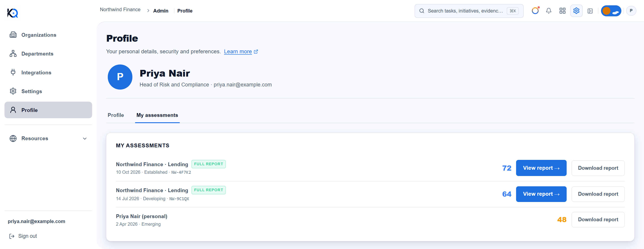
Task: Switch to the Profile tab
Action: (x=116, y=115)
